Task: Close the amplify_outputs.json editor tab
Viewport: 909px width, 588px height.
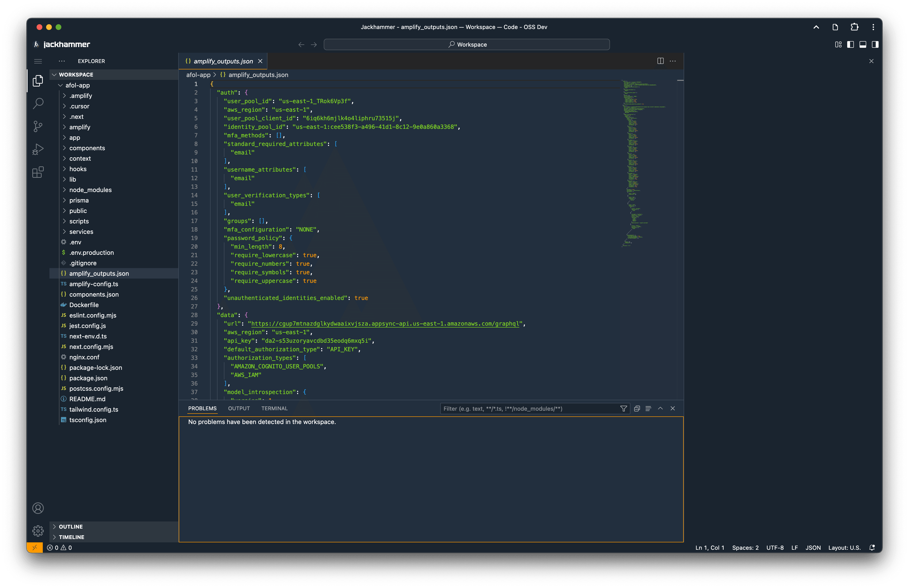Action: [260, 61]
